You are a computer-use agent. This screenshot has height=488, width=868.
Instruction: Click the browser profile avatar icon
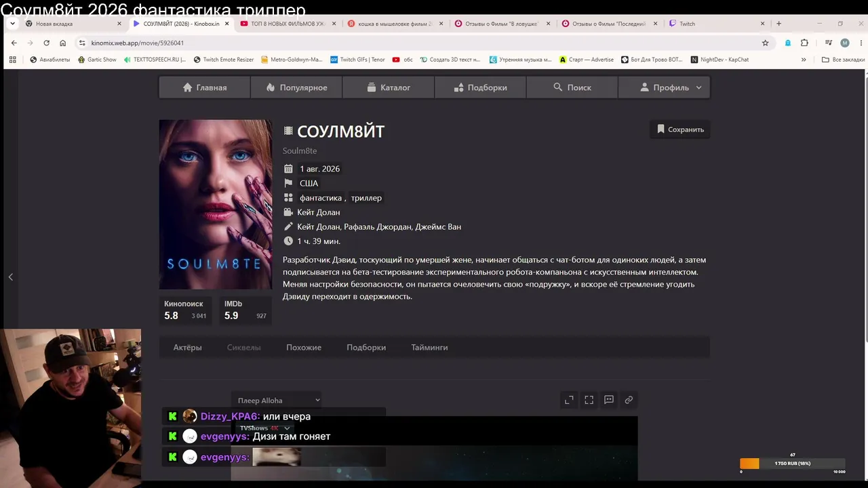tap(844, 43)
